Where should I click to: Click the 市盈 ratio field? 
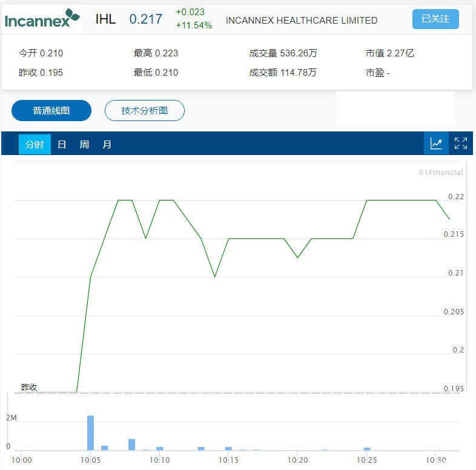[x=378, y=73]
